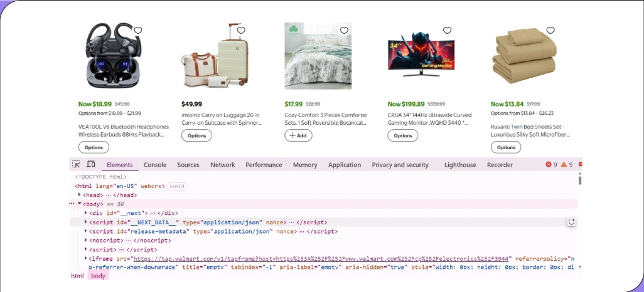Select html in the breadcrumb bar
644x292 pixels.
click(x=77, y=276)
